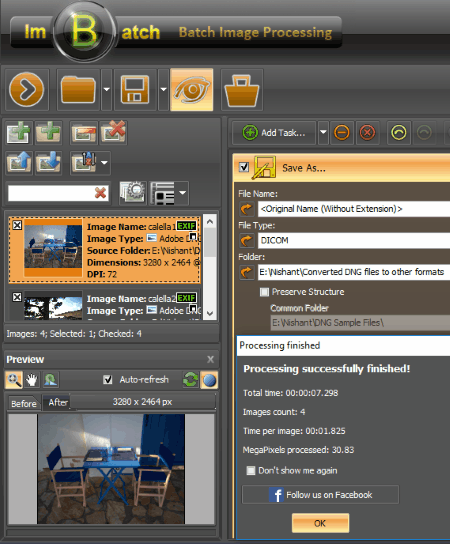Move image up with the blue up arrow icon
This screenshot has width=450, height=544.
(x=19, y=162)
